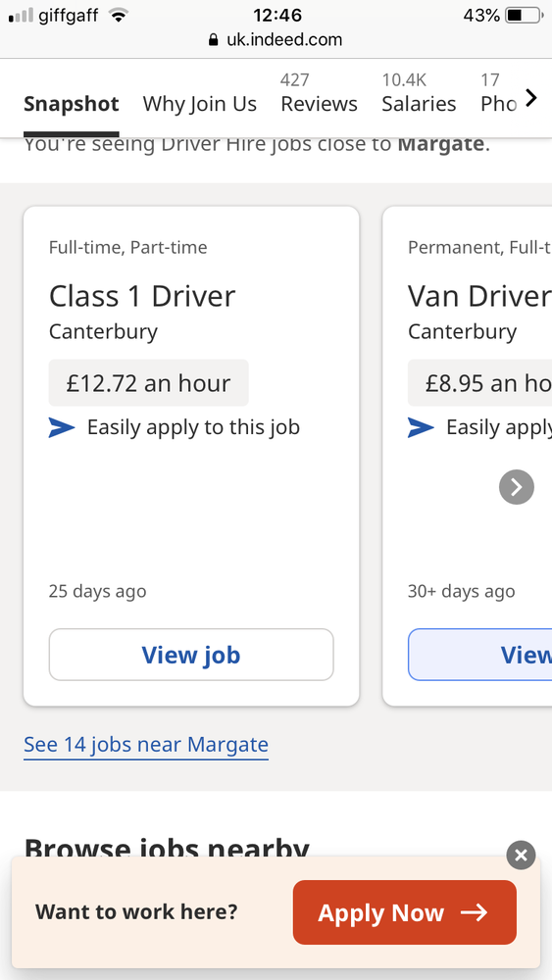
Task: Tap the blue paper-plane icon on Class 1 Driver
Action: pos(61,427)
